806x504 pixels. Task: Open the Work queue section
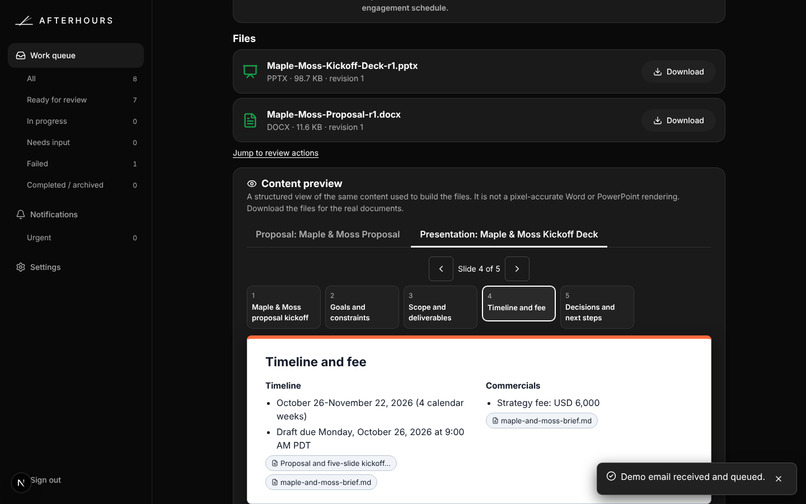76,56
